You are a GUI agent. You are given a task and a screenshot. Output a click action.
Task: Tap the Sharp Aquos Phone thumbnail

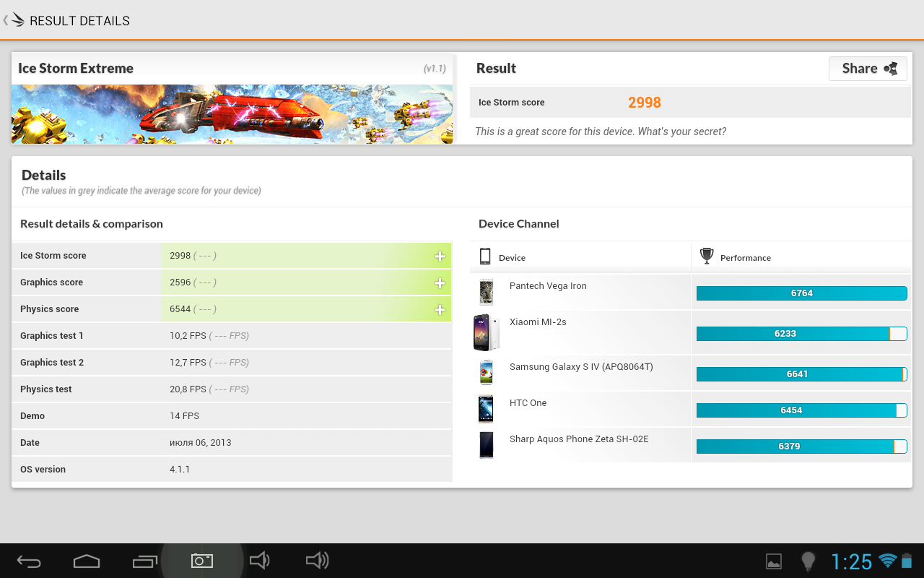point(486,444)
